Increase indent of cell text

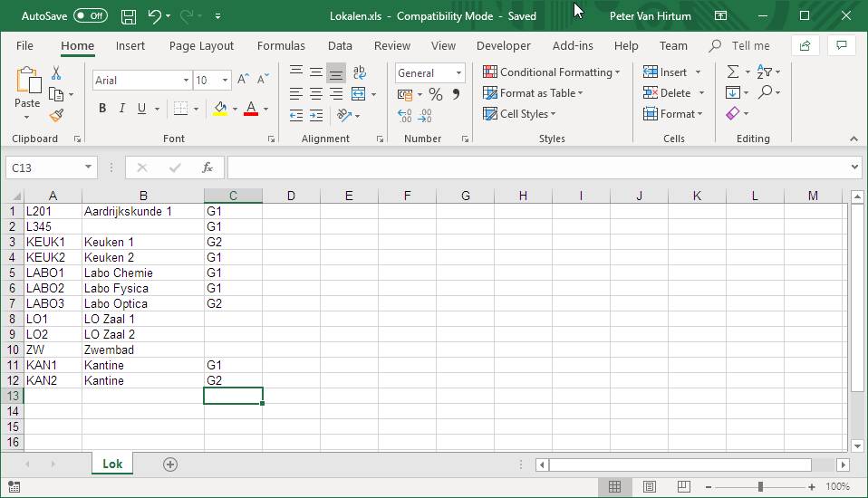316,115
